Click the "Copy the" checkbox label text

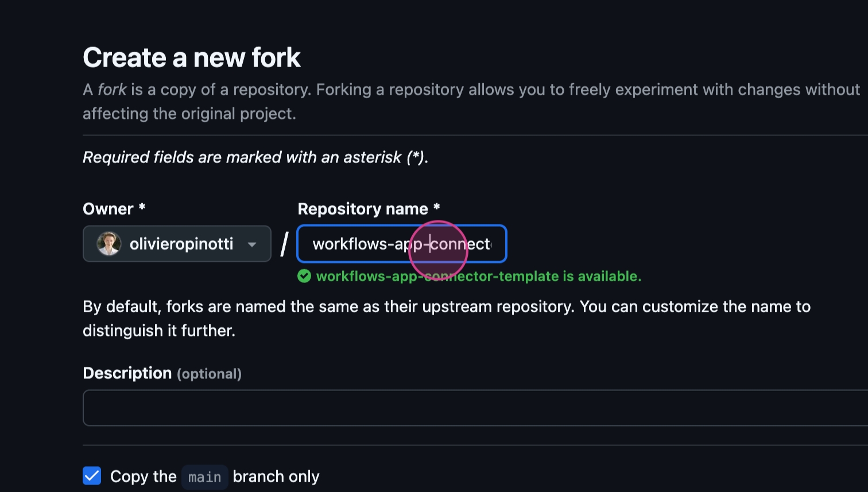point(143,476)
